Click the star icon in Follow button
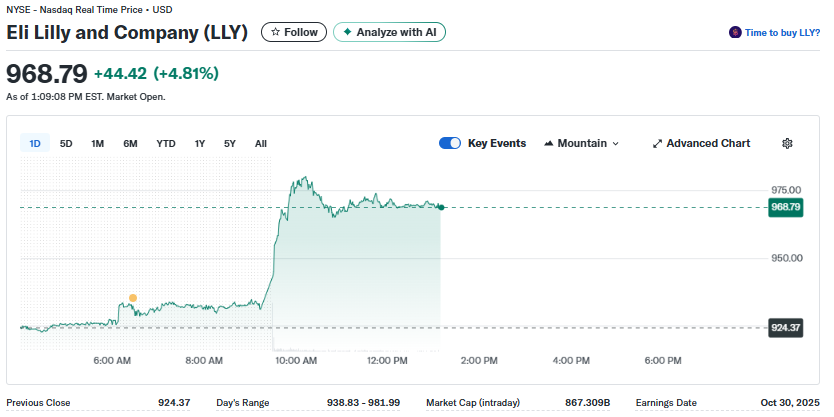The image size is (834, 417). coord(275,32)
